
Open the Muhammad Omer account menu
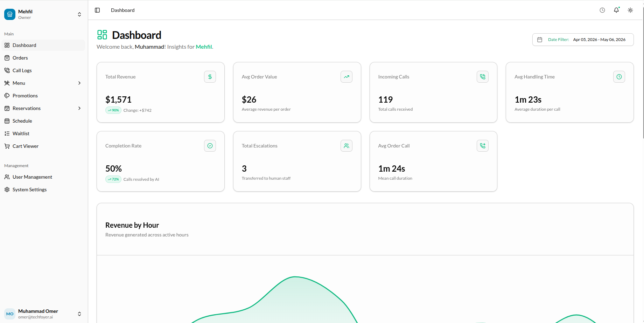[44, 314]
